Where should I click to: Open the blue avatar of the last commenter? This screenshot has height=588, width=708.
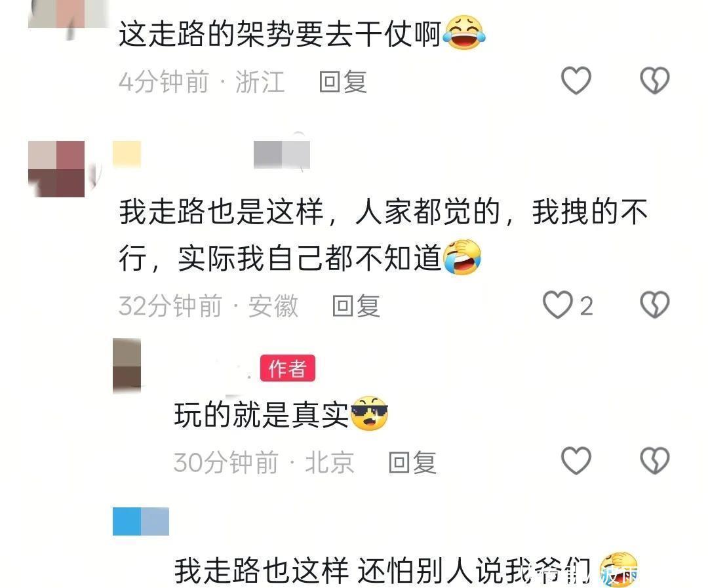[x=141, y=522]
